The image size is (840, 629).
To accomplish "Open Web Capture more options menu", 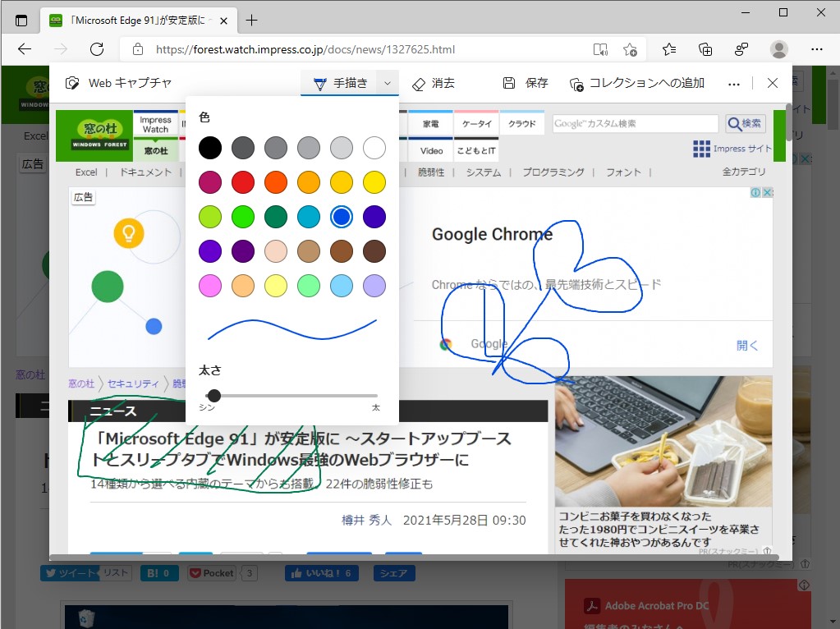I will (x=733, y=83).
